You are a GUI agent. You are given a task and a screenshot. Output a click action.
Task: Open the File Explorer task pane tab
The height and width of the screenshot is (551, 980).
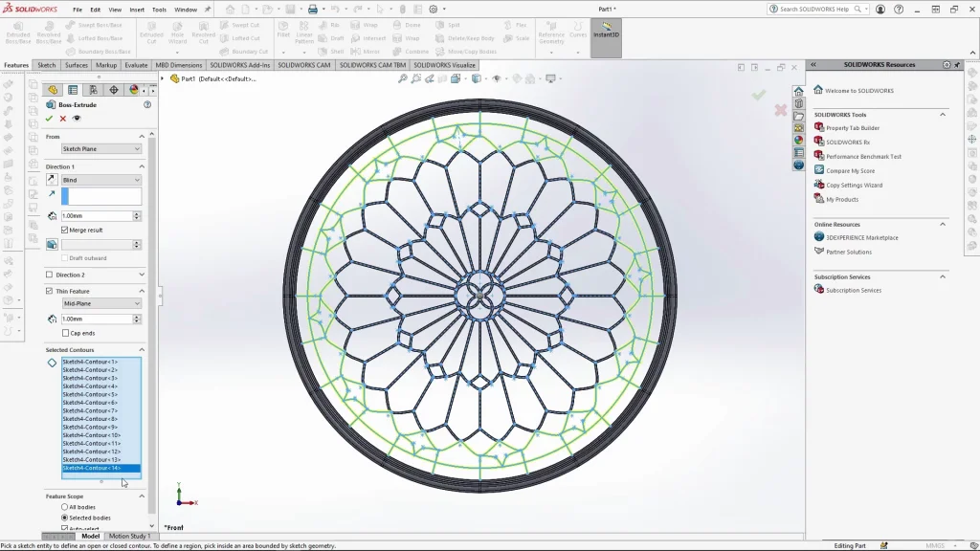799,116
